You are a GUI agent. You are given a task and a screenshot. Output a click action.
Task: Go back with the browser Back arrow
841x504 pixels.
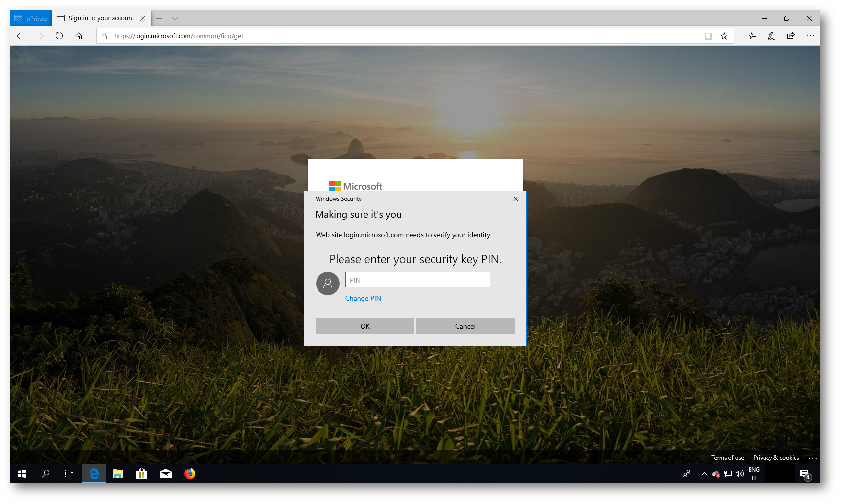click(20, 36)
